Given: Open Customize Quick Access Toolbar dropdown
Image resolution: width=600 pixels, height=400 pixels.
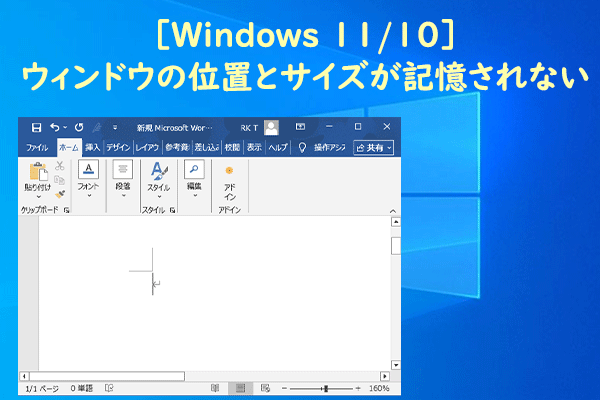Looking at the screenshot, I should (115, 128).
